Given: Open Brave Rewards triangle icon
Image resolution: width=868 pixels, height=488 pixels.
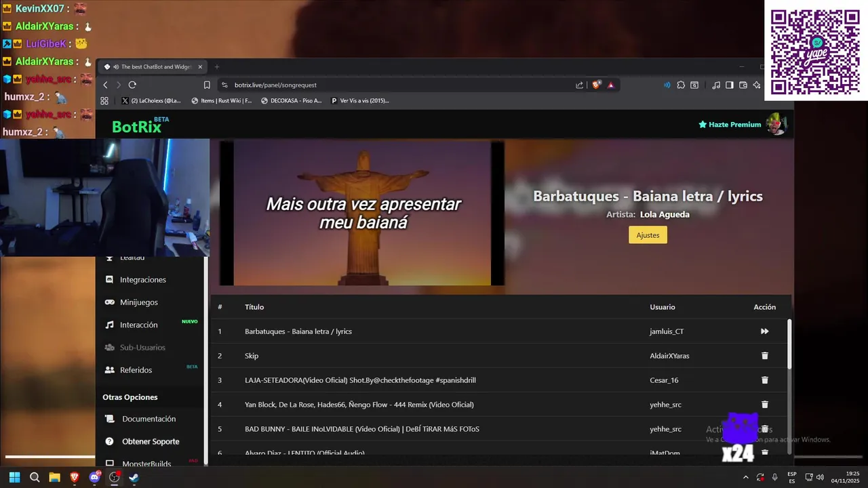Looking at the screenshot, I should [611, 85].
